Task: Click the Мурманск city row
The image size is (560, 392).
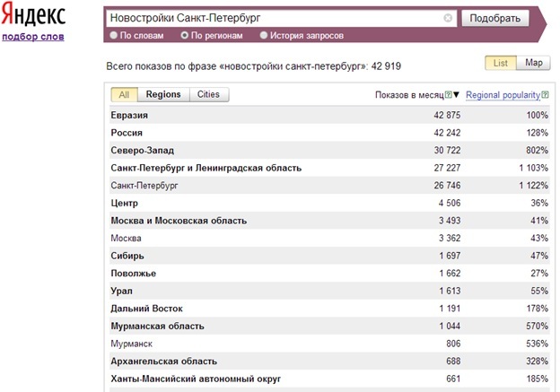Action: coord(329,344)
